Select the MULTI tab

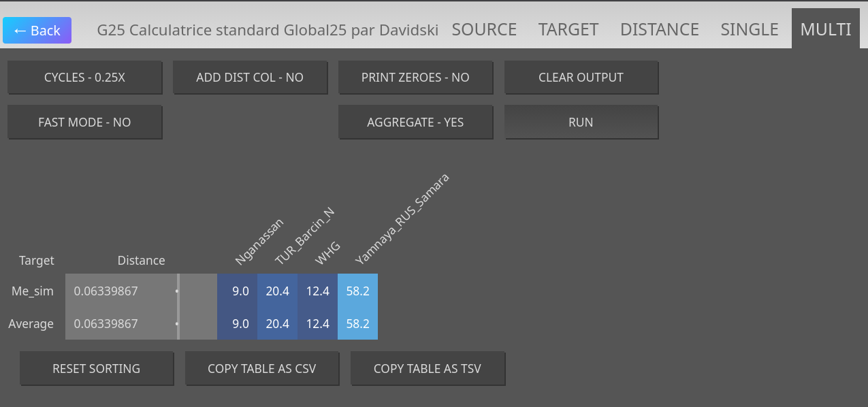tap(826, 29)
